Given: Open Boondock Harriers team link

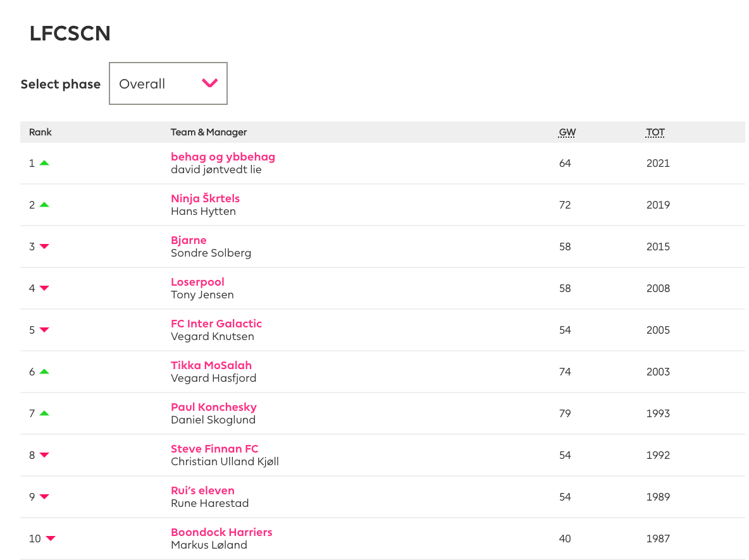Looking at the screenshot, I should coord(221,532).
